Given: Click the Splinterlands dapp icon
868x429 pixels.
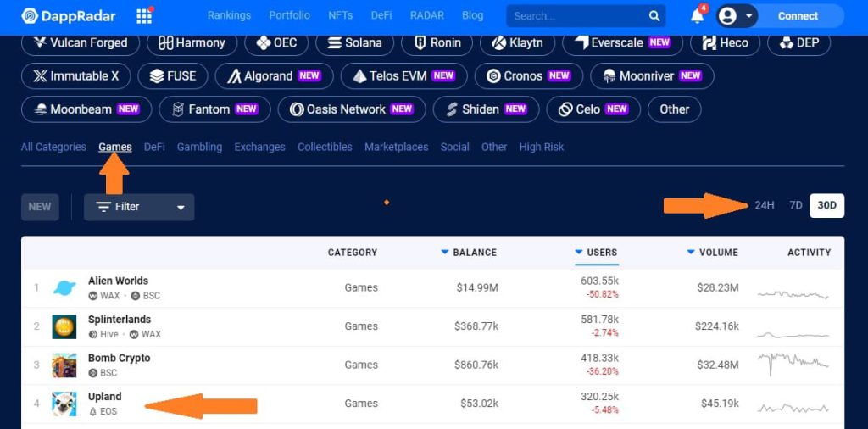Looking at the screenshot, I should coord(64,326).
